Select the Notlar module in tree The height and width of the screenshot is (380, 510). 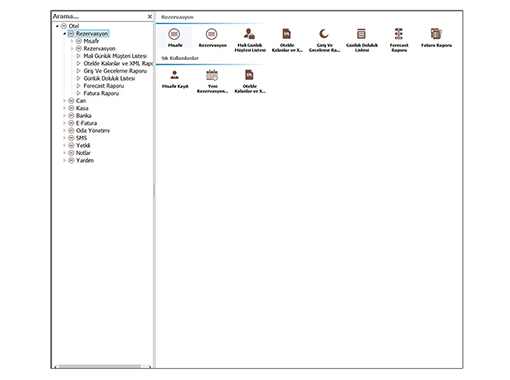pyautogui.click(x=80, y=153)
